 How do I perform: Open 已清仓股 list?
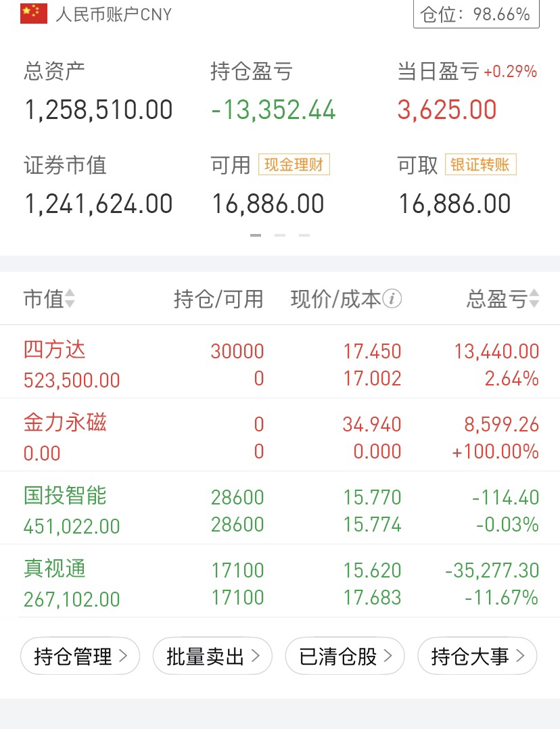coord(345,656)
